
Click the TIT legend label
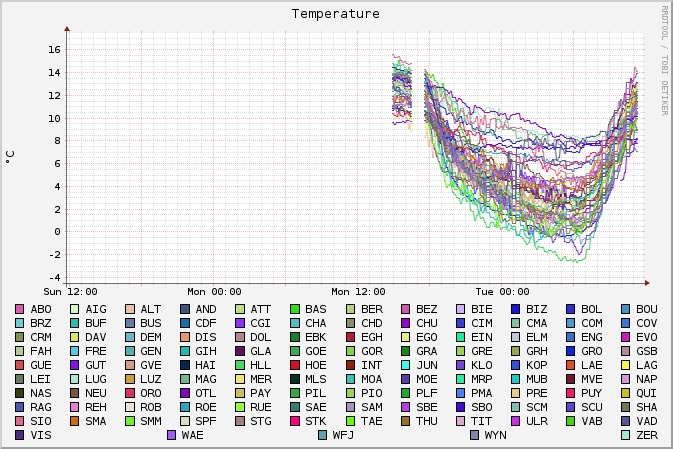482,421
